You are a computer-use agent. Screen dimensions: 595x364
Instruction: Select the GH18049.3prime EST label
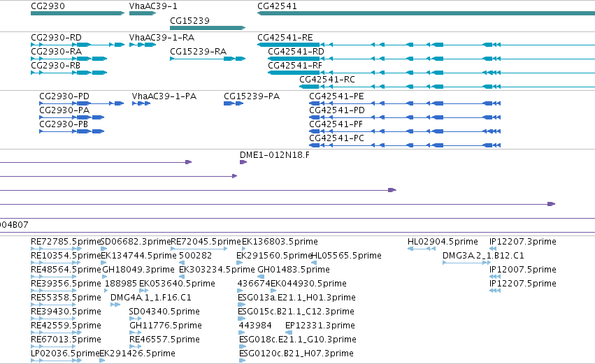(138, 270)
